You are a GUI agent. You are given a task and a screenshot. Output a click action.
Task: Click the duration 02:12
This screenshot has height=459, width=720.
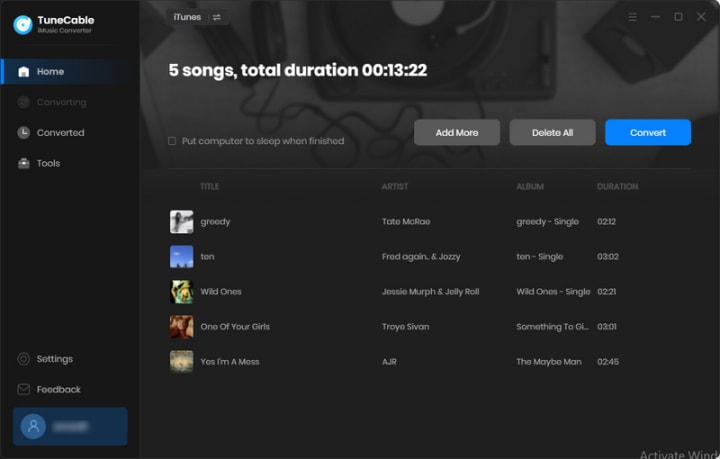[607, 222]
